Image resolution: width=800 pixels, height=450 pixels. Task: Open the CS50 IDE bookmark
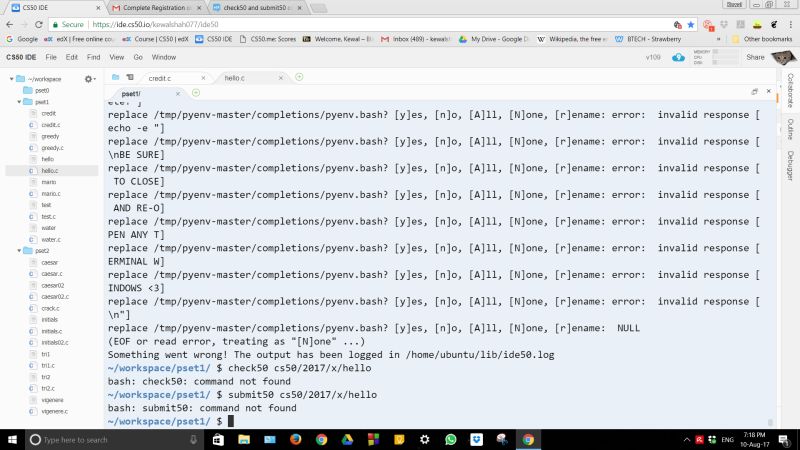tap(214, 39)
